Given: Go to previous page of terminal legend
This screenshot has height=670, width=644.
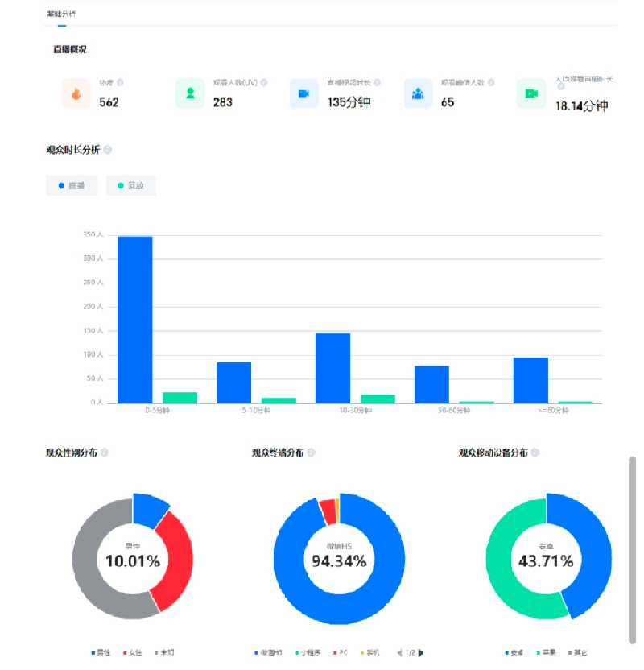Looking at the screenshot, I should [x=399, y=652].
